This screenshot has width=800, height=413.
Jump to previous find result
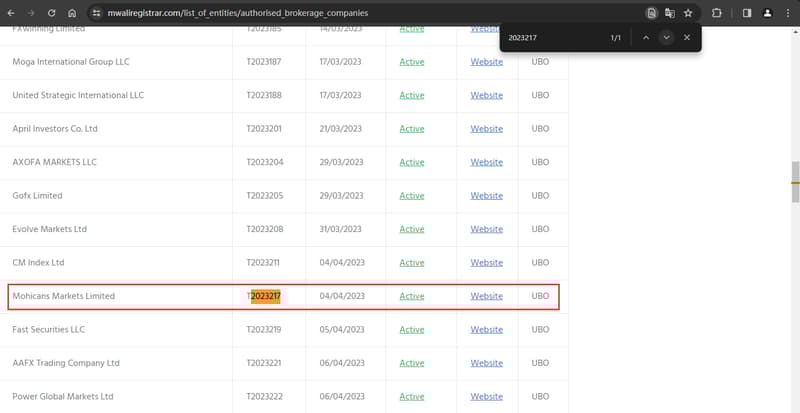tap(646, 37)
